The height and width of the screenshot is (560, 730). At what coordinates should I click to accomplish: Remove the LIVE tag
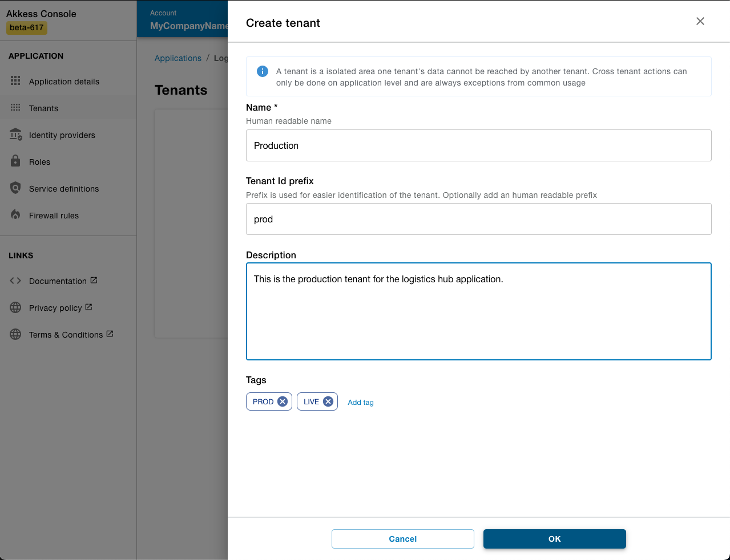tap(327, 401)
